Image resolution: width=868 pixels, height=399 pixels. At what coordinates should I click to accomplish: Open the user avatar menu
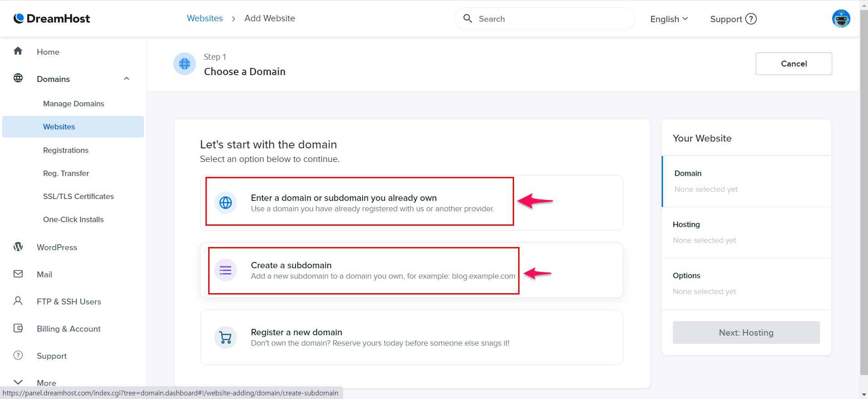click(x=841, y=19)
